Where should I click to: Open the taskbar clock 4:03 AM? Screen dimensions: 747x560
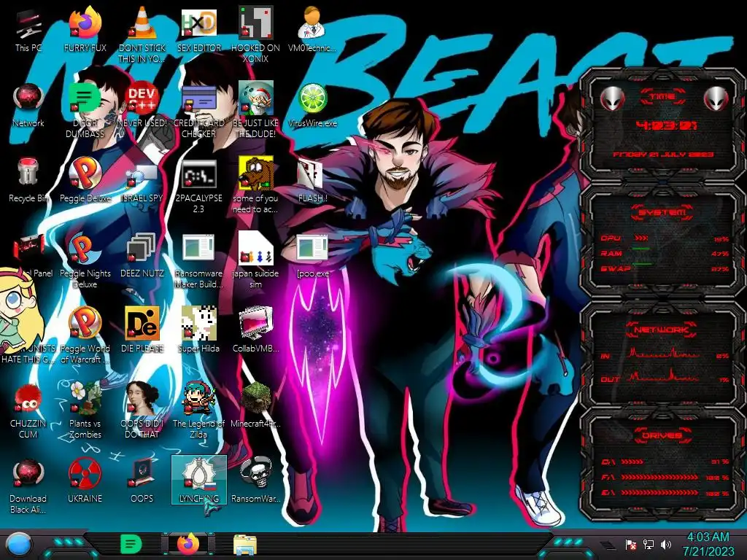point(708,544)
